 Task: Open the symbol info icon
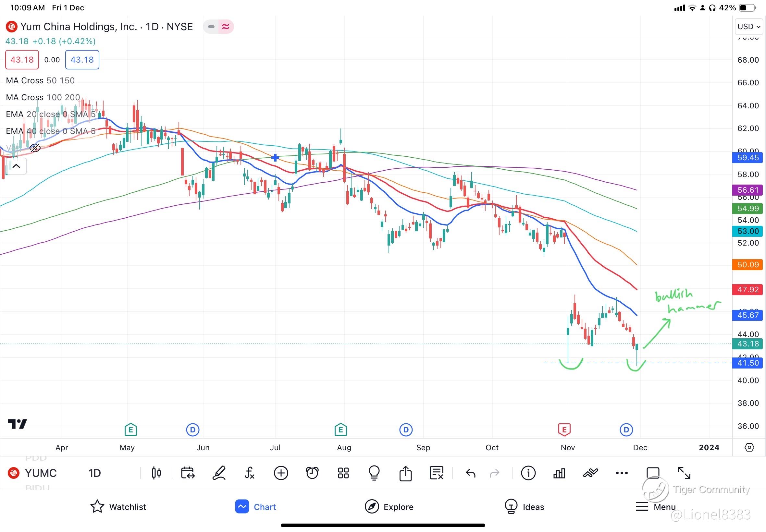528,473
